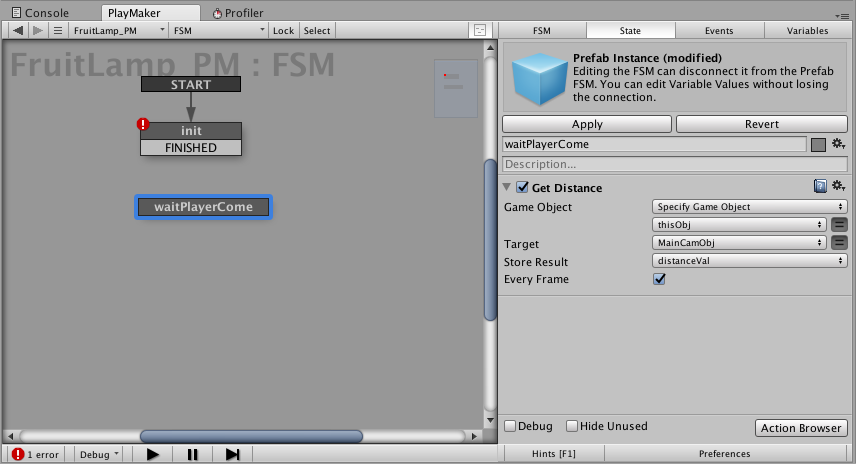Switch to the Variables tab
Image resolution: width=856 pixels, height=464 pixels.
point(807,31)
